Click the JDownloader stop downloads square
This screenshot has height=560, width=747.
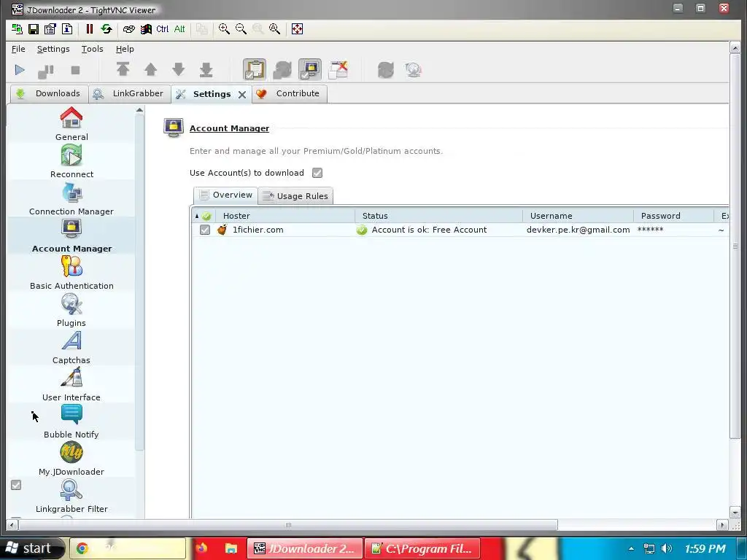[x=75, y=70]
